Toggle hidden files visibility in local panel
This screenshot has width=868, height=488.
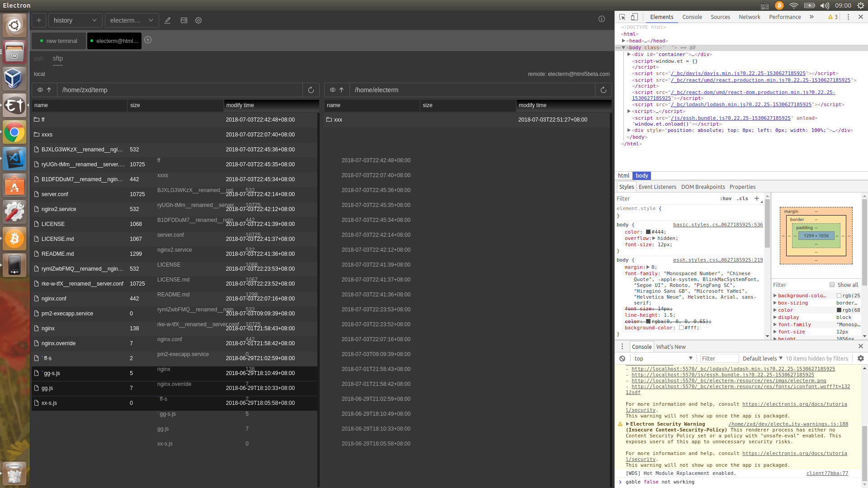[40, 90]
